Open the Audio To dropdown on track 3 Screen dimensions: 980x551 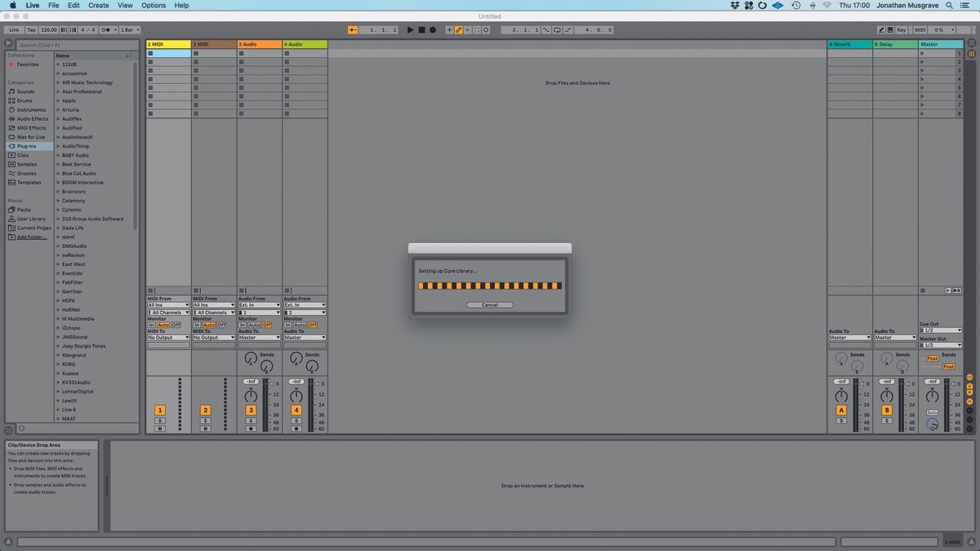click(259, 337)
